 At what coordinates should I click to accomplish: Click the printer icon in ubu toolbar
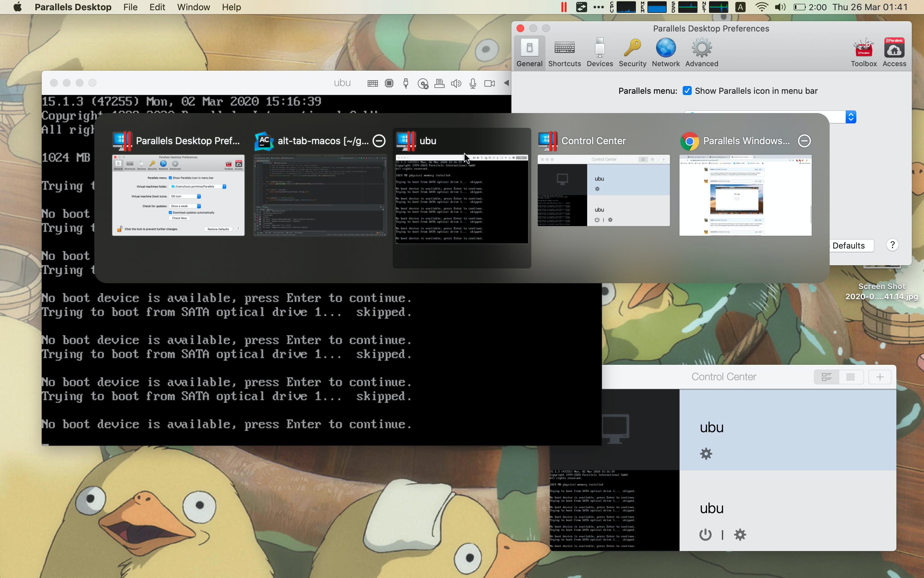click(x=440, y=83)
